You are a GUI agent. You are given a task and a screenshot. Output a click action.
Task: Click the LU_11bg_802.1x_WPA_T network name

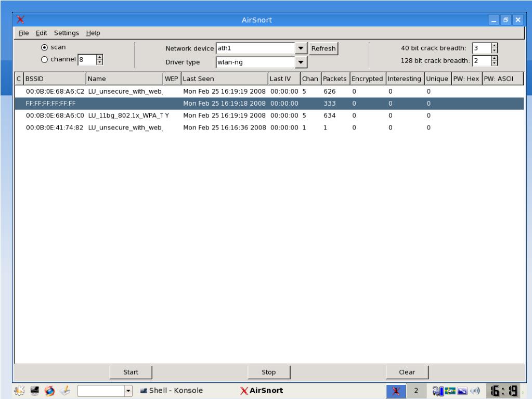tap(125, 115)
